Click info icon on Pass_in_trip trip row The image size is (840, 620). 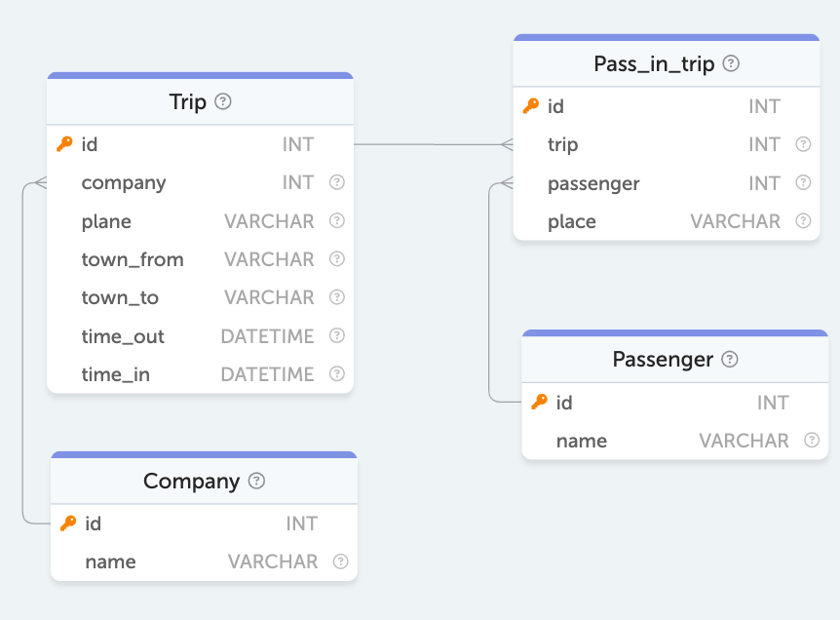point(803,144)
